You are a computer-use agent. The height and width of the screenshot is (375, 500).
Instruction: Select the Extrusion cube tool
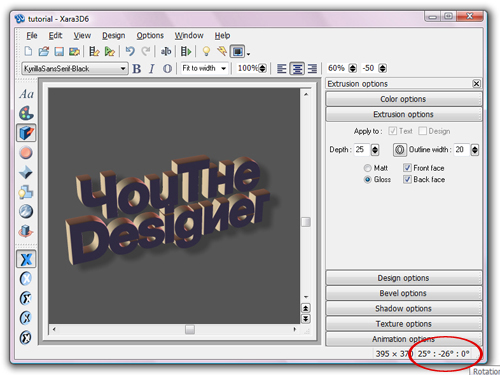[x=26, y=133]
